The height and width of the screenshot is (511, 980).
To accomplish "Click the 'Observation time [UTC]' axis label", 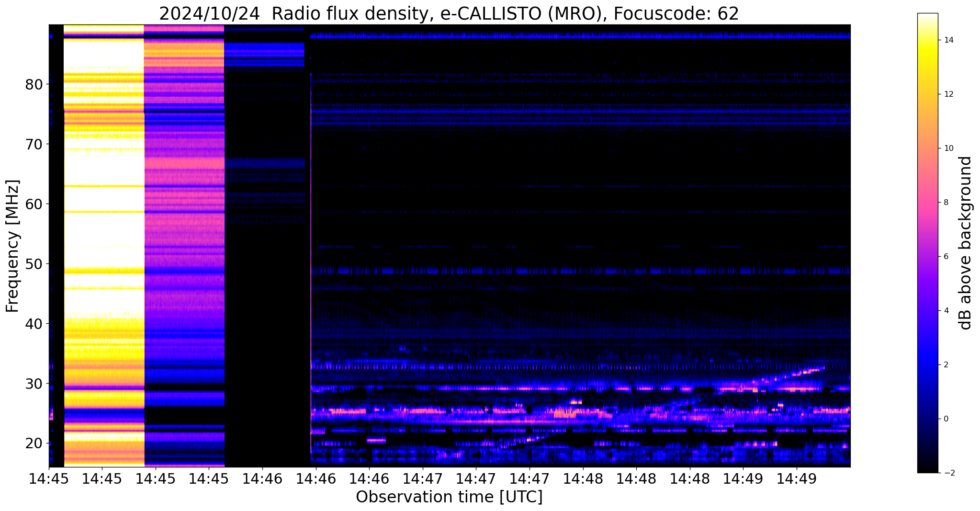I will pos(449,497).
